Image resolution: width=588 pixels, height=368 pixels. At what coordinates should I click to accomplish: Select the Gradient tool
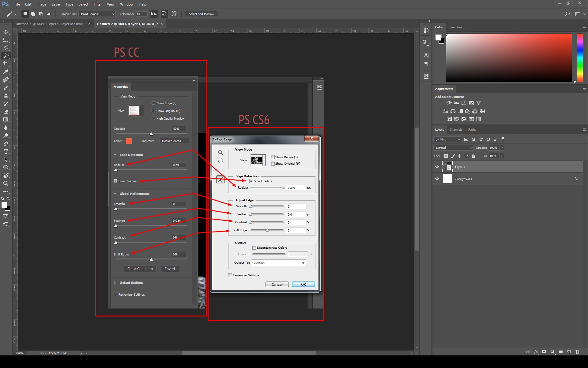[x=6, y=120]
